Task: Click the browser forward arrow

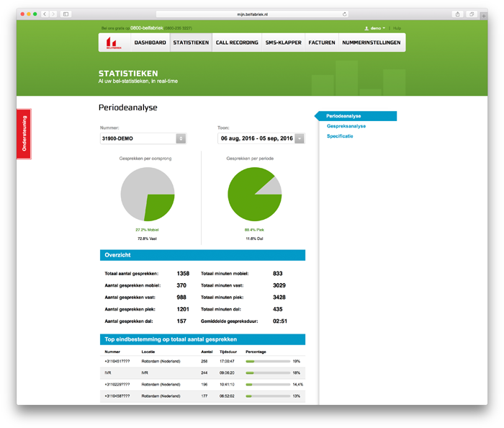Action: [x=53, y=14]
